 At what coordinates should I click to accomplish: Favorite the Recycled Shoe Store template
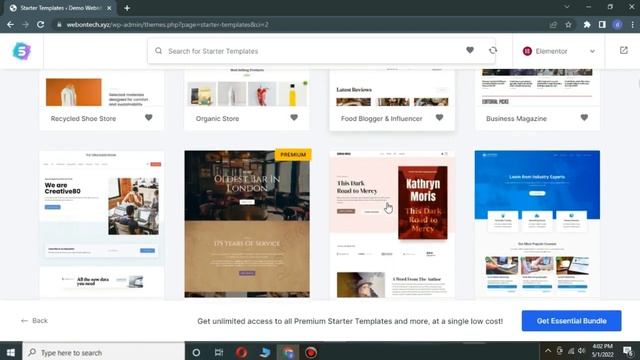(149, 118)
